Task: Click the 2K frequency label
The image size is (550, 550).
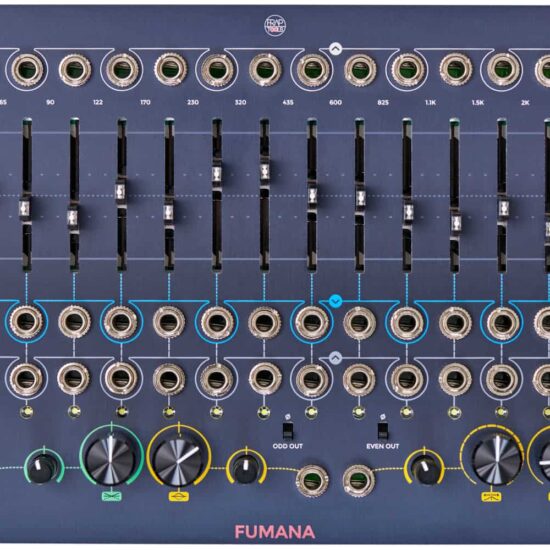Action: 525,102
